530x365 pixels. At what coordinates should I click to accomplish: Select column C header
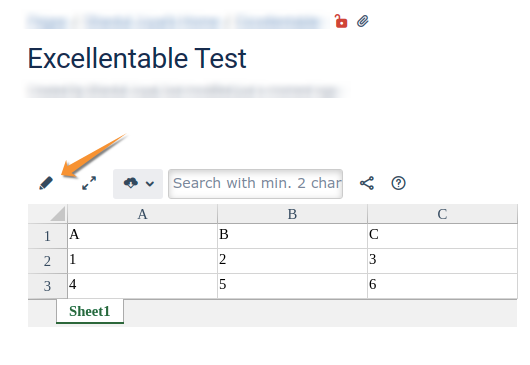[442, 214]
